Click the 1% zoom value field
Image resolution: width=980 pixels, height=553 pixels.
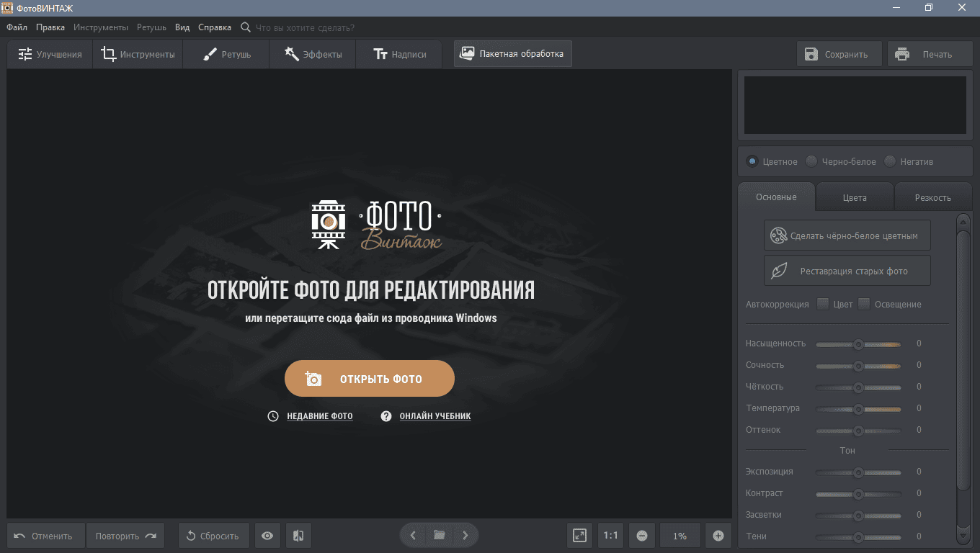680,536
